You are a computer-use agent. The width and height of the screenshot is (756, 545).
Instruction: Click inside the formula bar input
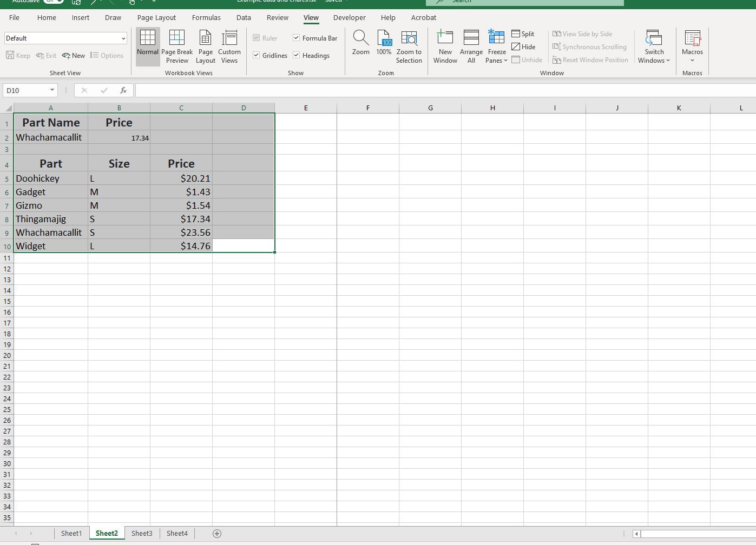click(444, 90)
